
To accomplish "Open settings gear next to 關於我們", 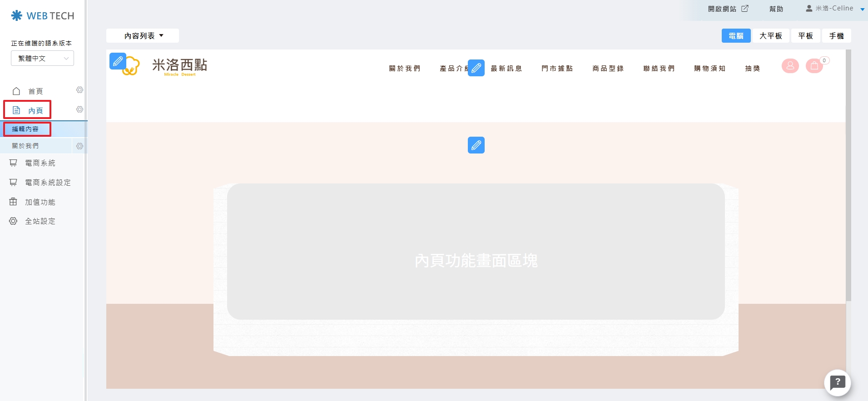I will (x=79, y=146).
